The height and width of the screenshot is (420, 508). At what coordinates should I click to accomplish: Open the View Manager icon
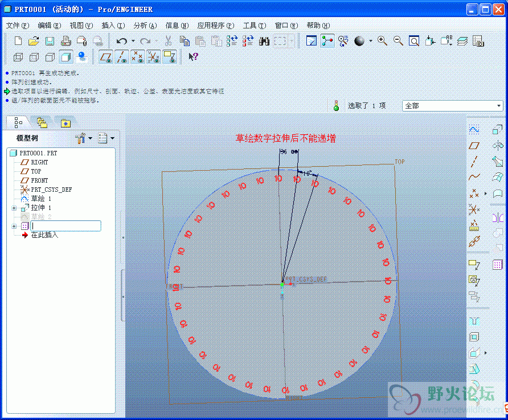pyautogui.click(x=478, y=41)
